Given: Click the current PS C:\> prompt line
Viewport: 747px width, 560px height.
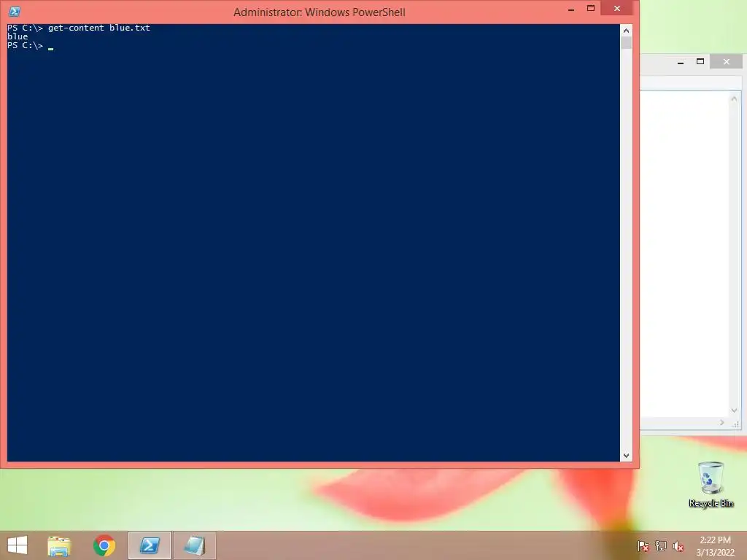Looking at the screenshot, I should pyautogui.click(x=30, y=46).
